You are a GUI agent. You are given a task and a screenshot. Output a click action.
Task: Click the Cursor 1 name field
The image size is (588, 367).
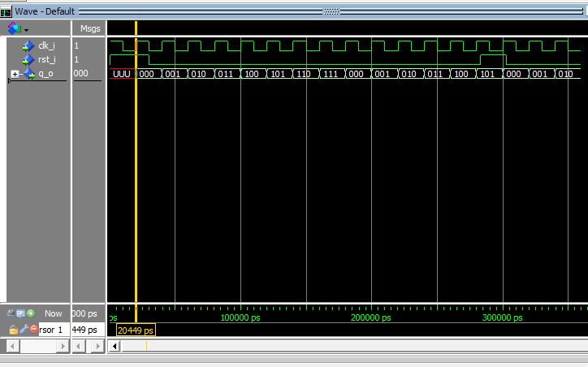[x=54, y=330]
